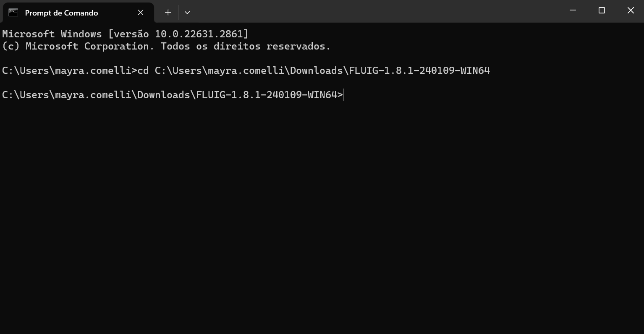Close the Prompt de Comando tab
The image size is (644, 334).
coord(141,13)
